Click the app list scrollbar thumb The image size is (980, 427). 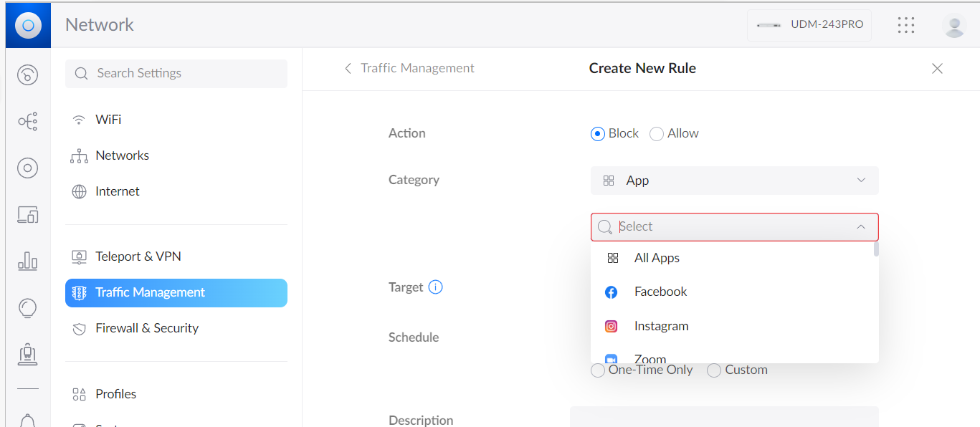(876, 249)
